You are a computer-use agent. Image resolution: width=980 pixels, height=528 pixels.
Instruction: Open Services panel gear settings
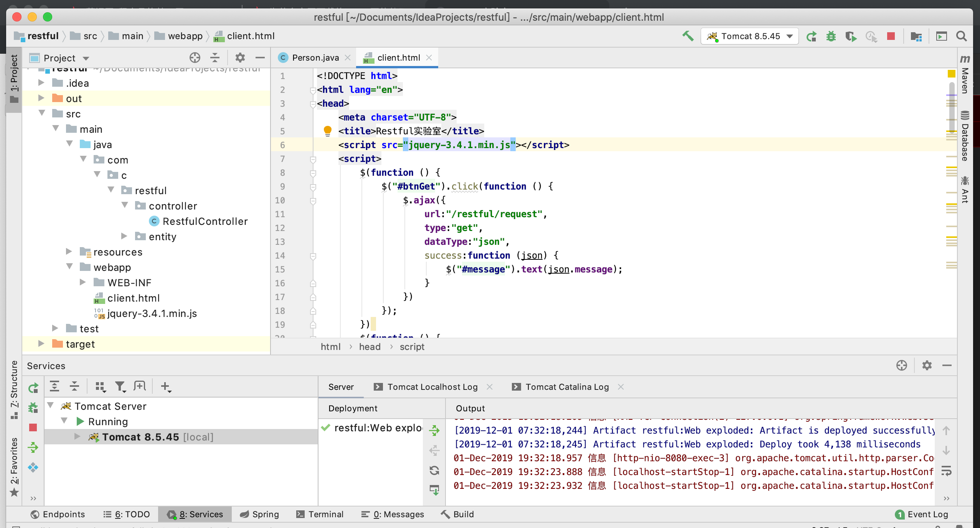tap(927, 365)
